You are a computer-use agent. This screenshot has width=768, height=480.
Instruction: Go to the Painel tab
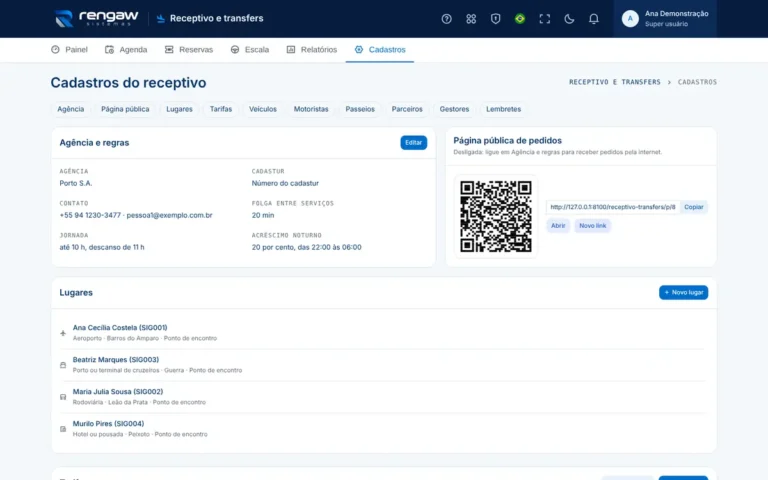[69, 49]
